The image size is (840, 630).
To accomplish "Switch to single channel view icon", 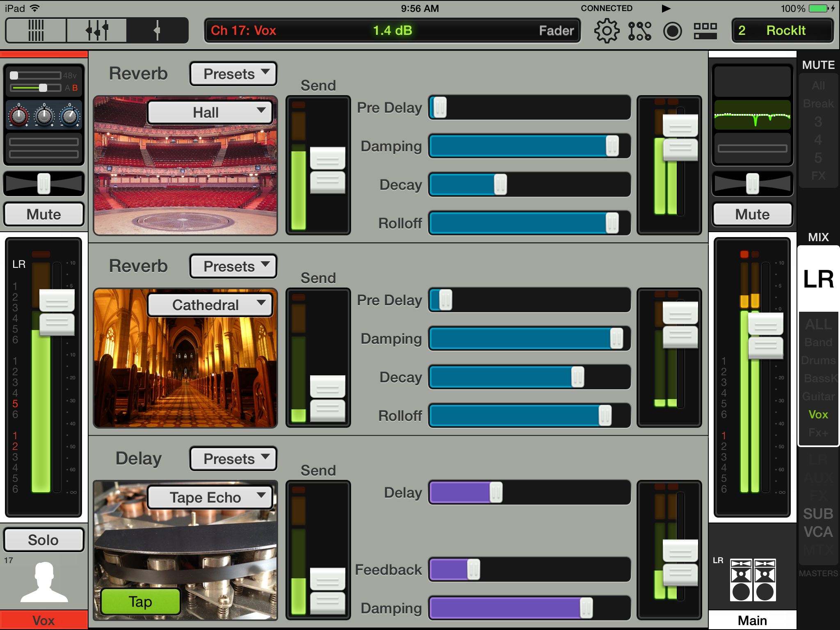I will (157, 30).
